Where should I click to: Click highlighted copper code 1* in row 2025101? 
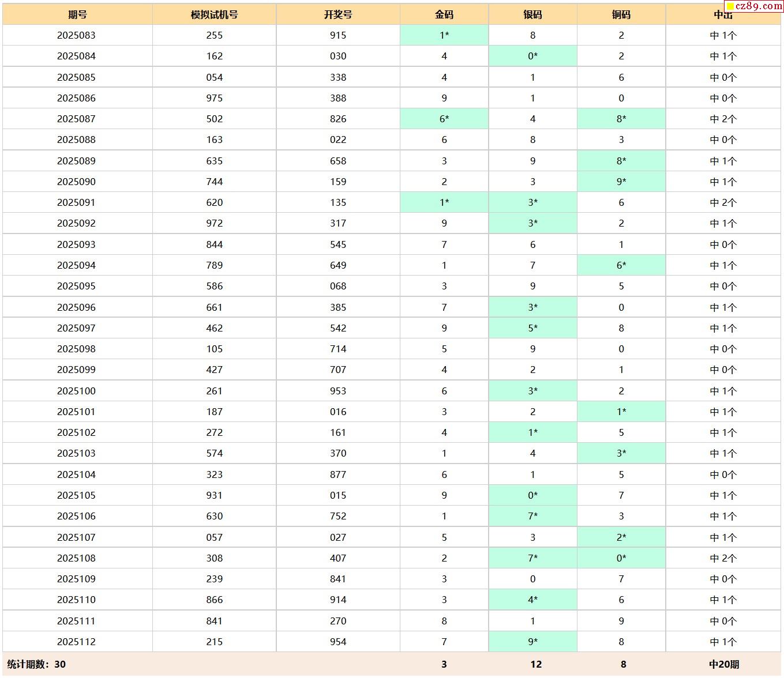pos(621,412)
